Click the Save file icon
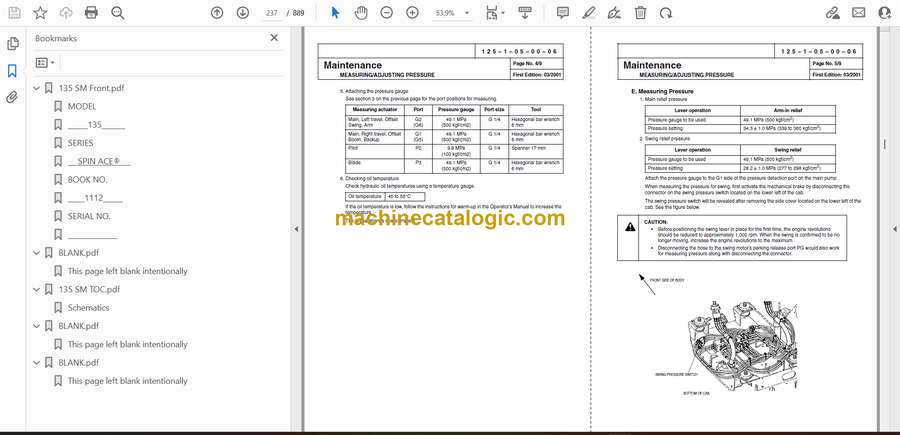The width and height of the screenshot is (900, 435). pos(14,13)
